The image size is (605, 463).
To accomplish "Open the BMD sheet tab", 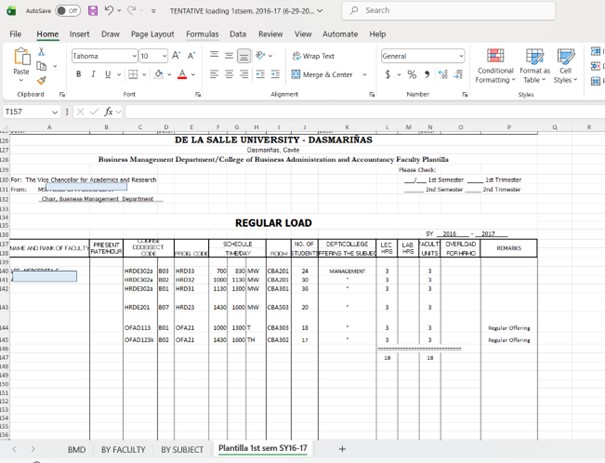I will click(77, 450).
